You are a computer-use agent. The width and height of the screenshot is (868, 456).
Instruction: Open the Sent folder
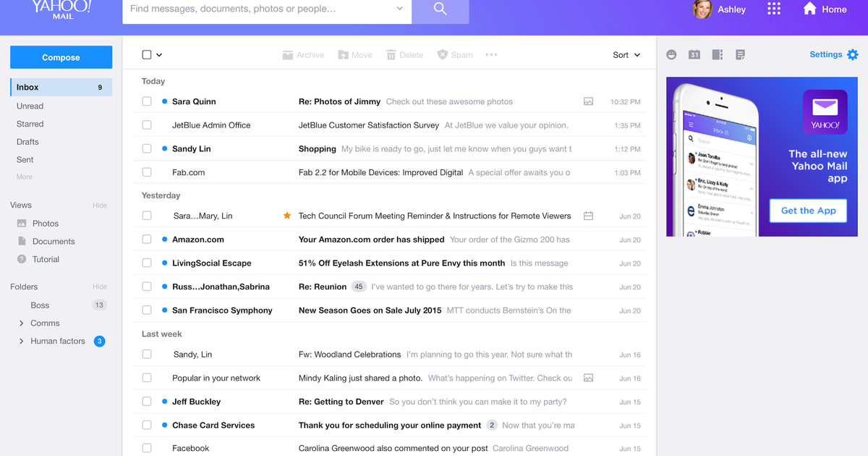tap(25, 160)
